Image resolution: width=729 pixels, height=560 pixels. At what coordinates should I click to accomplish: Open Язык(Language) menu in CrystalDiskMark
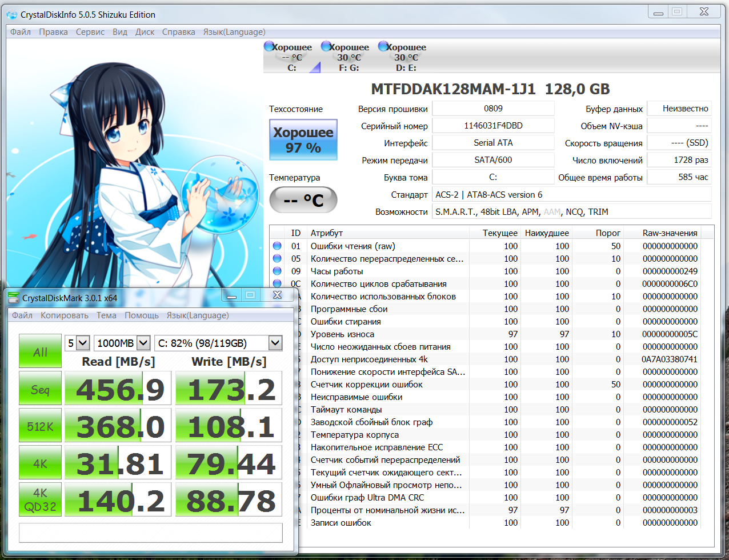198,315
